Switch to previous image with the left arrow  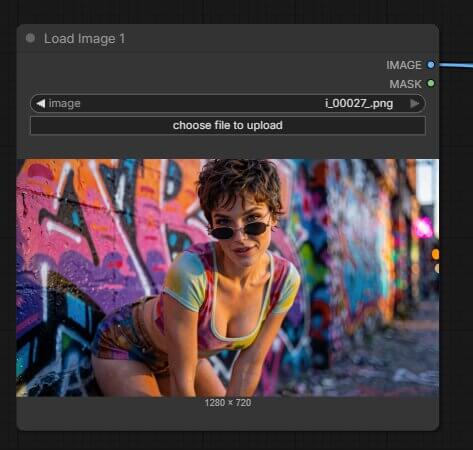pyautogui.click(x=41, y=104)
